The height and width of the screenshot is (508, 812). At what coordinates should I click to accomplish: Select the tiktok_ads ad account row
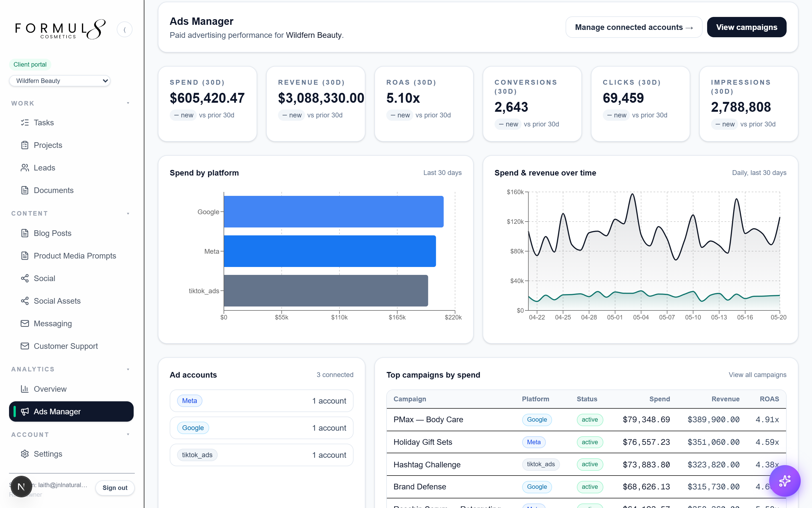point(261,455)
